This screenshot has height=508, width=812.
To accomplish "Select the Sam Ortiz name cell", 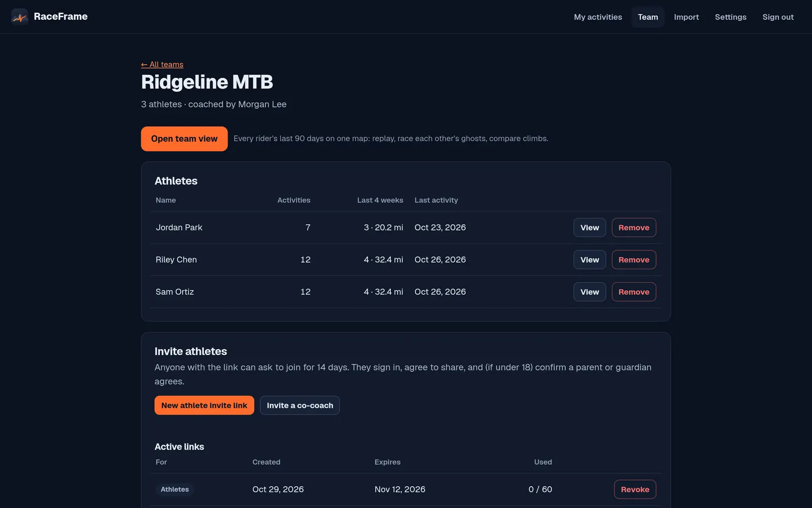I will tap(175, 292).
